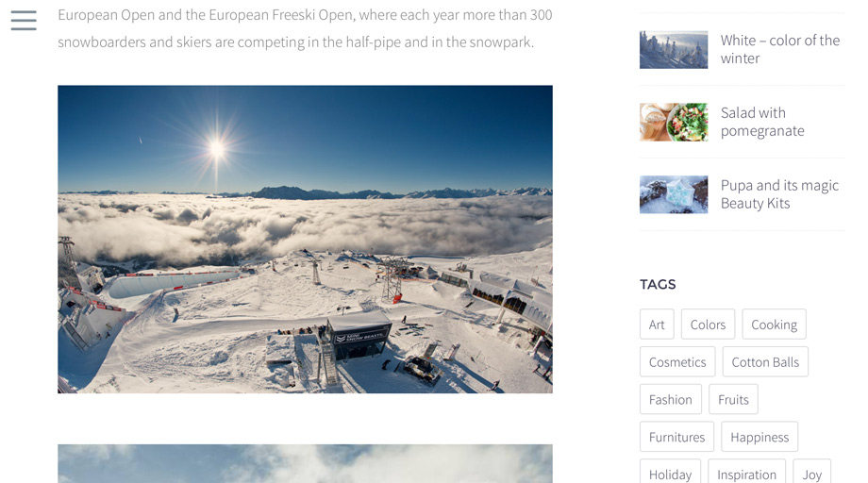Screen dimensions: 868x483
Task: Read 'Salad with pomegranate' article
Action: 762,122
